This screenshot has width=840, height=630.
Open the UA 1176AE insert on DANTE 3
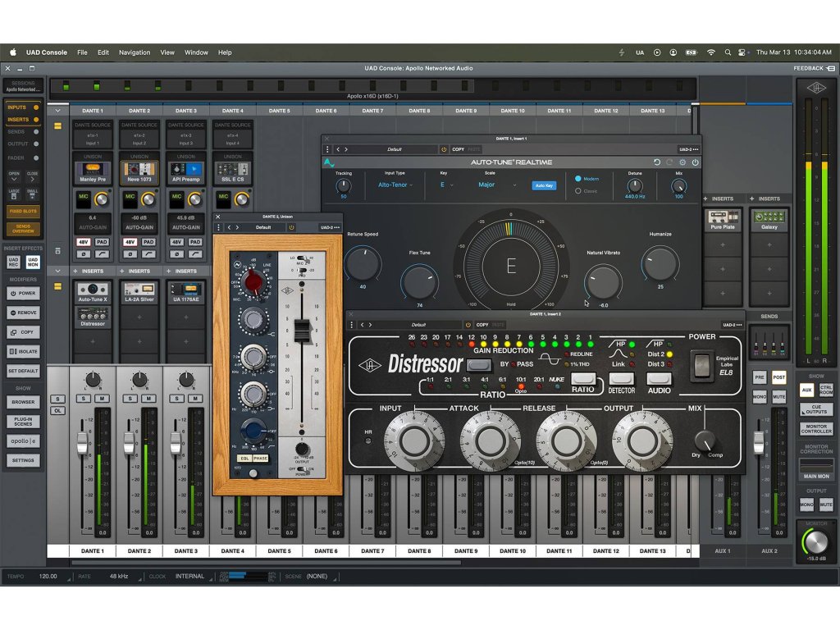click(x=186, y=292)
